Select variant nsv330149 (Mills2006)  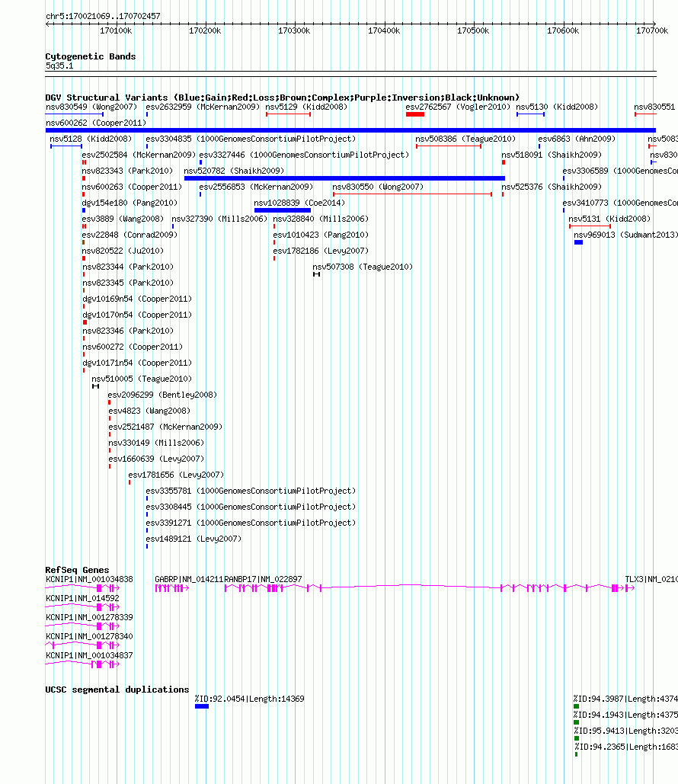(156, 443)
